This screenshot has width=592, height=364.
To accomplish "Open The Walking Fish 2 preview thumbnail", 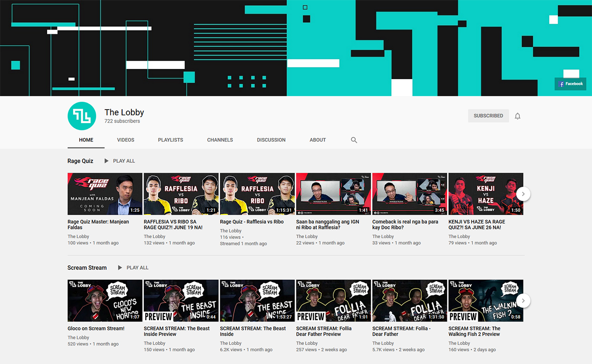I will pyautogui.click(x=486, y=301).
